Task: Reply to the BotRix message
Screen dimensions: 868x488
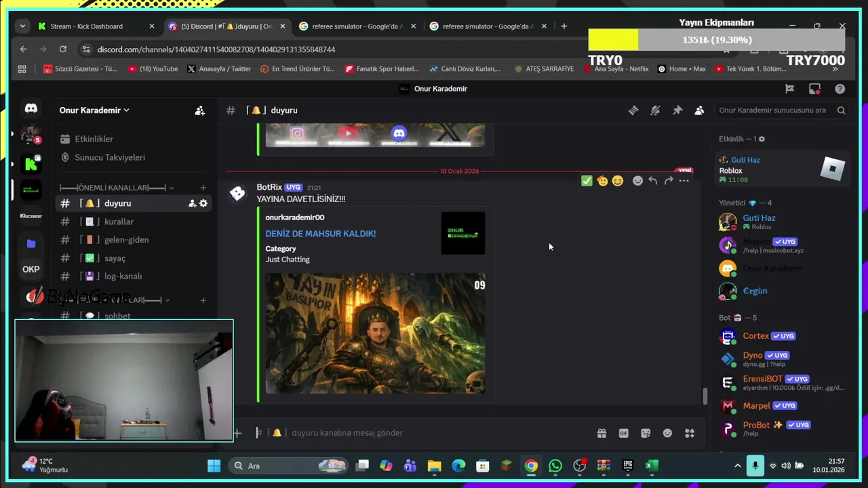Action: pos(653,180)
